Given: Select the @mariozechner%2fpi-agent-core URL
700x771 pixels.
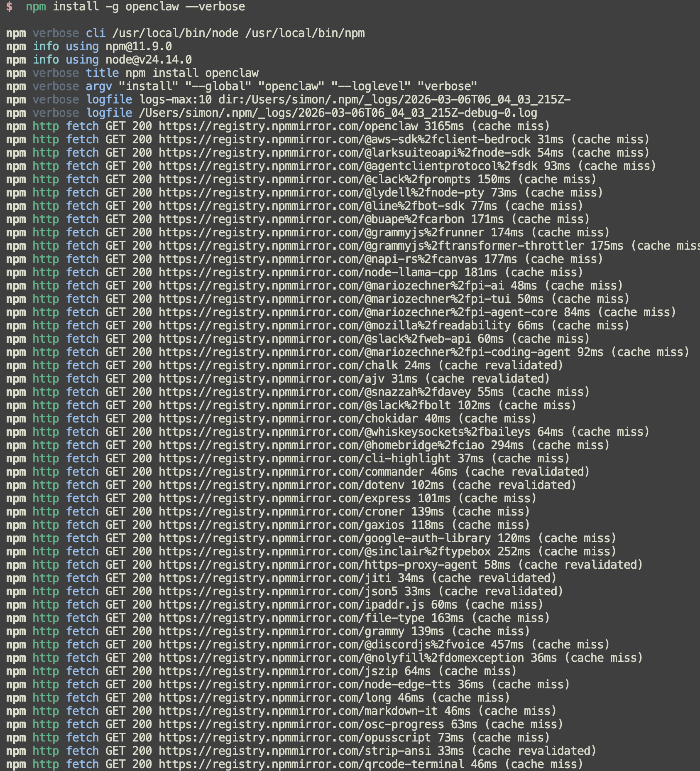Looking at the screenshot, I should tap(358, 312).
